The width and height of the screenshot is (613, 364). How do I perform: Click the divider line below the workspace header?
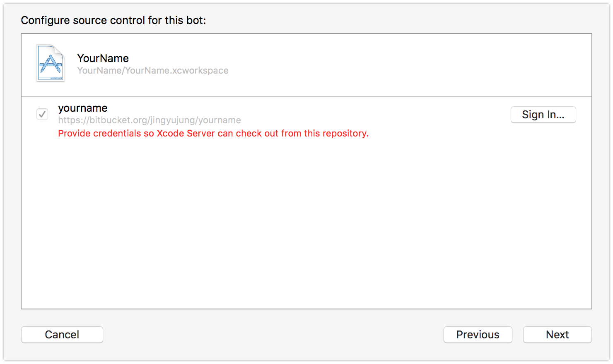point(306,96)
